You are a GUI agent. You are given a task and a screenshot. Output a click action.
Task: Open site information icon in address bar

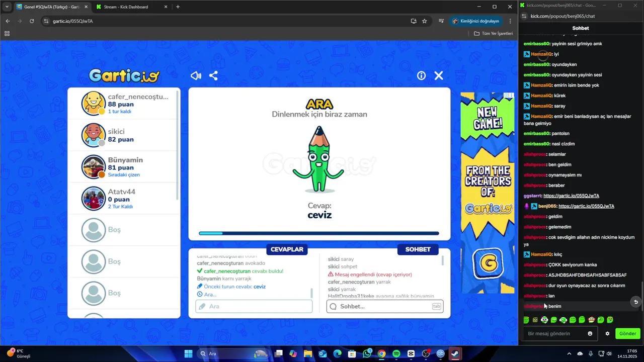pyautogui.click(x=46, y=21)
